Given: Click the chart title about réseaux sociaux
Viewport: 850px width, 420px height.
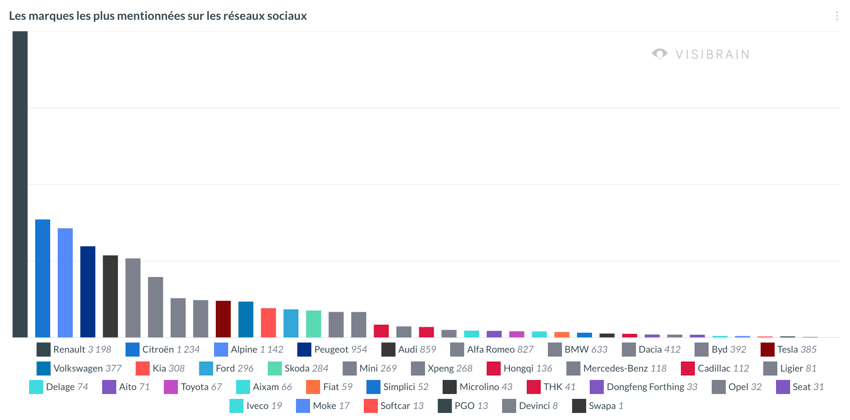Looking at the screenshot, I should pyautogui.click(x=158, y=16).
